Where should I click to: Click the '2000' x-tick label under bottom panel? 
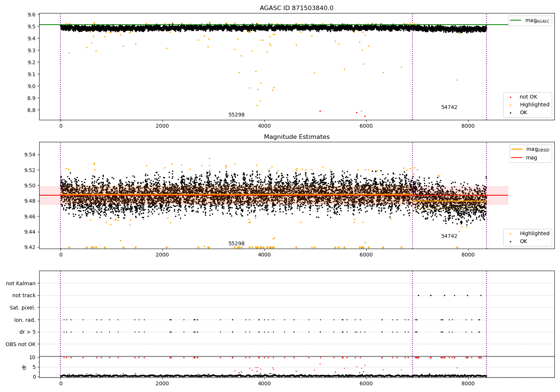pyautogui.click(x=162, y=384)
